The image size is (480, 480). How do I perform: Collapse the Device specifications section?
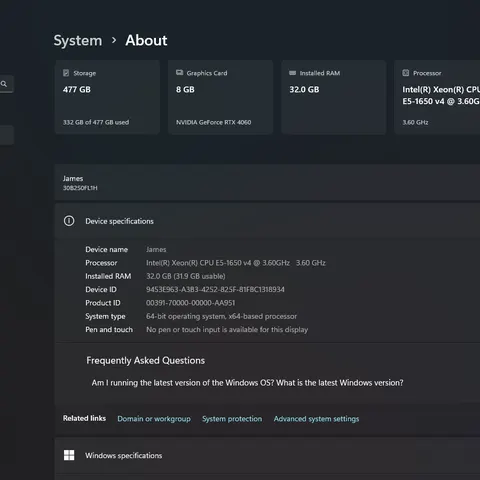(267, 221)
